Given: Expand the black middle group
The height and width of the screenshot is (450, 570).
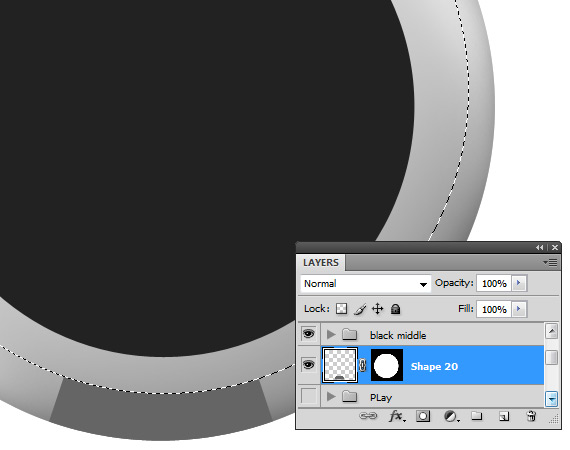Looking at the screenshot, I should click(331, 334).
